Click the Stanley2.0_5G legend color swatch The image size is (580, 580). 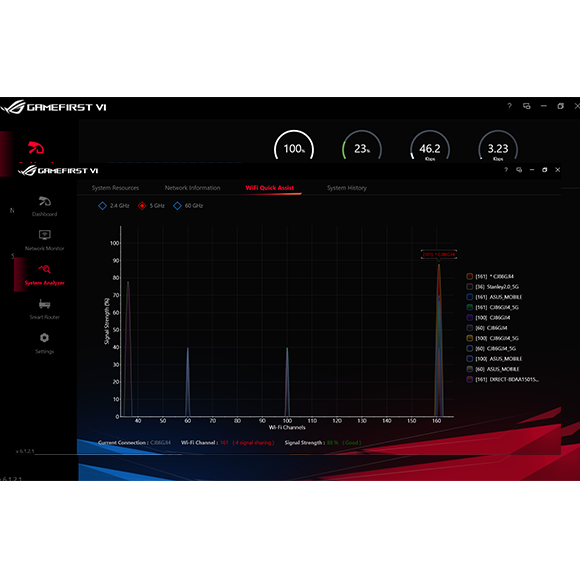click(469, 287)
